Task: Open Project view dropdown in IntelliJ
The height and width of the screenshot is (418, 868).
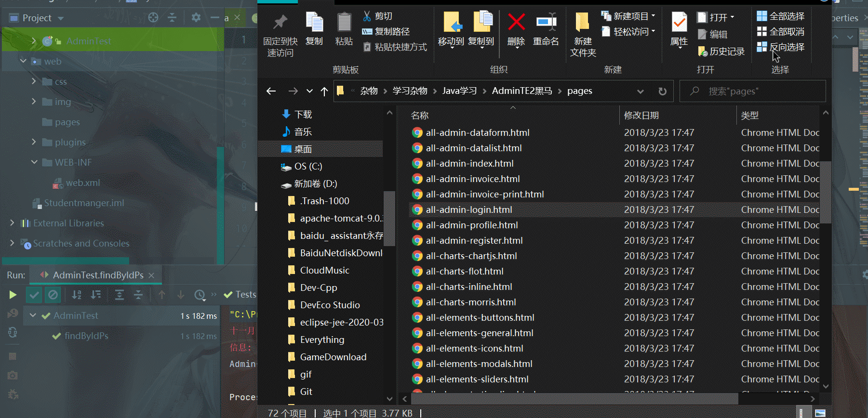Action: [x=61, y=18]
